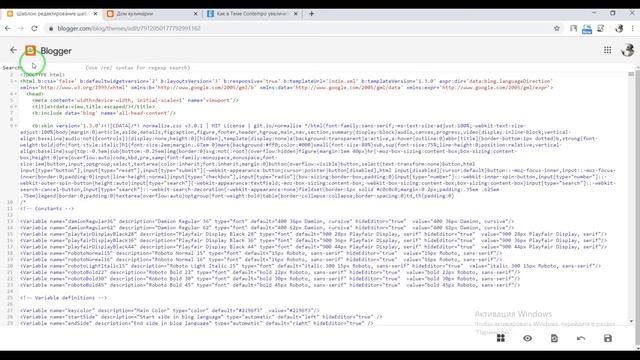
Task: Click the keycolor Variable code line
Action: click(x=170, y=311)
